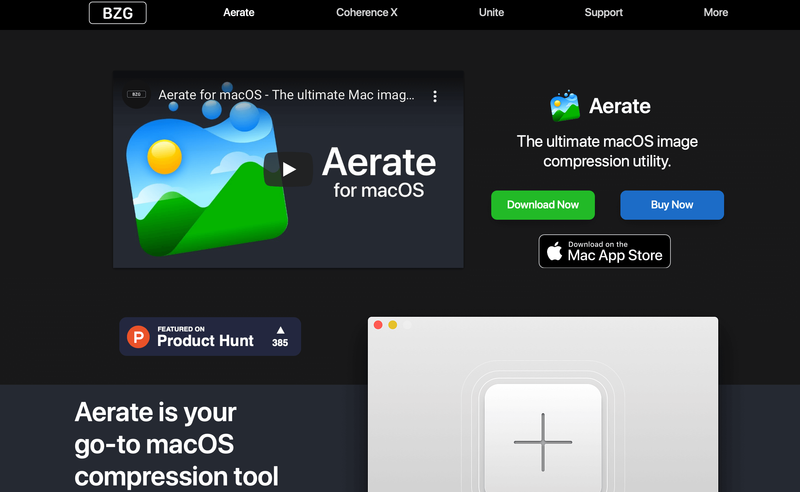Play the Aerate for macOS video
This screenshot has height=492, width=800.
pos(288,169)
